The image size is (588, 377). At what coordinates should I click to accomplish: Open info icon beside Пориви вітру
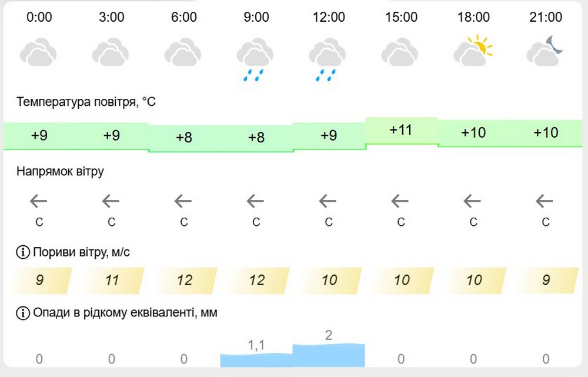[x=23, y=252]
